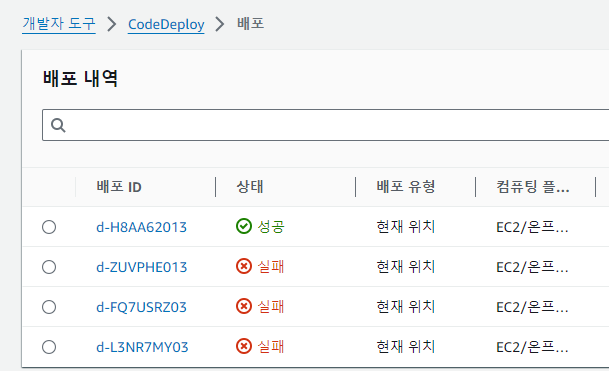Click EC2/온프... in d-H8AA62013 row
This screenshot has height=371, width=609.
532,227
